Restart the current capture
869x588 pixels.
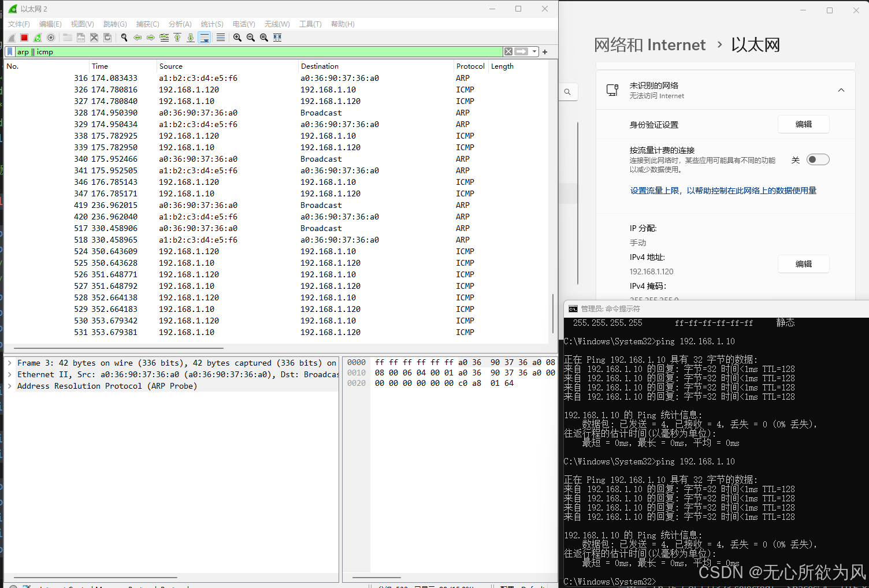coord(38,38)
